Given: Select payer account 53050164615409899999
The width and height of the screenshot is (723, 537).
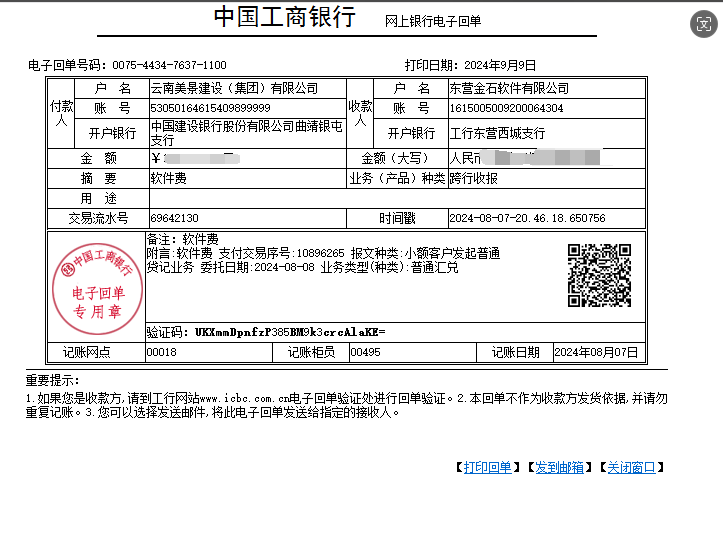Looking at the screenshot, I should coord(210,108).
